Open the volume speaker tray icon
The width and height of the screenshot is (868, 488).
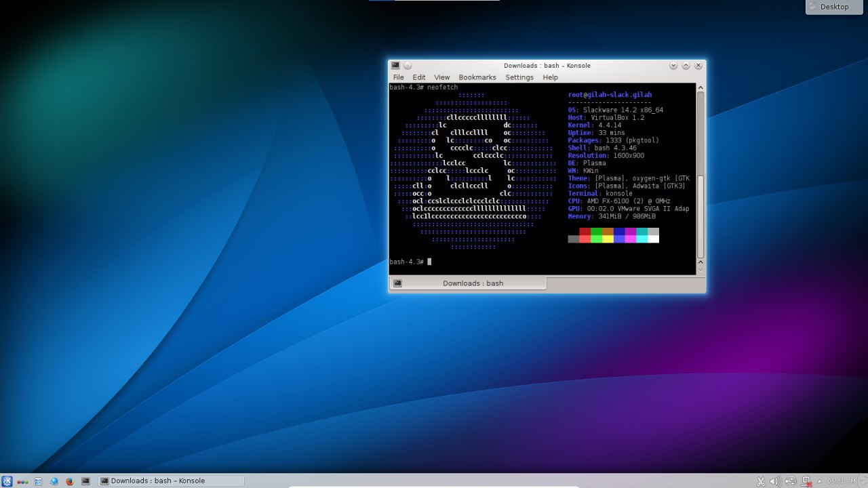click(x=775, y=481)
